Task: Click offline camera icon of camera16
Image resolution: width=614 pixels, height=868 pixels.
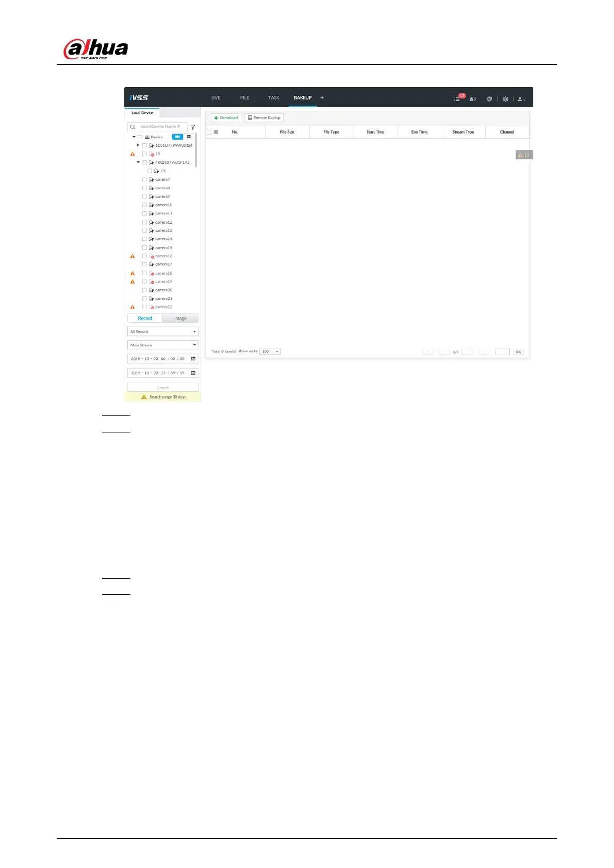Action: tap(151, 256)
